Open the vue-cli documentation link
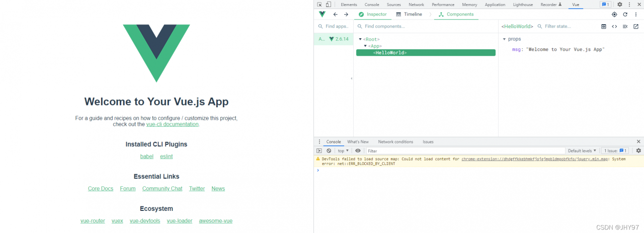The width and height of the screenshot is (644, 233). (x=173, y=124)
